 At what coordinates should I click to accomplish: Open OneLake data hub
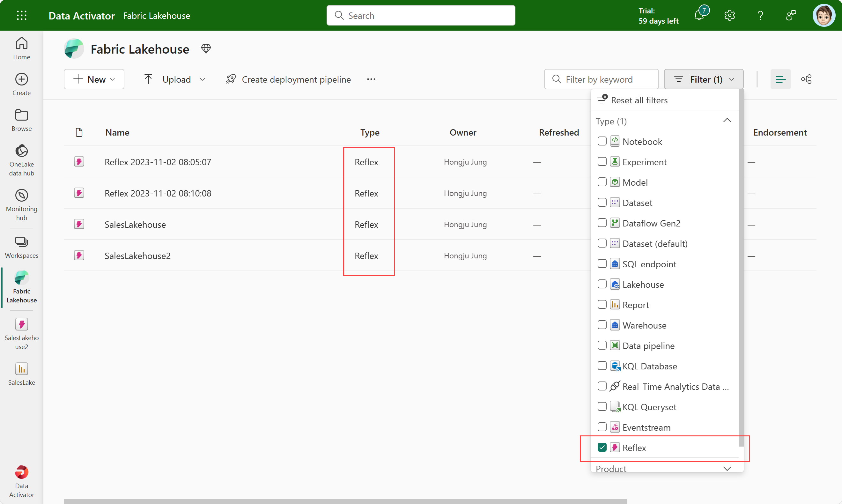21,160
